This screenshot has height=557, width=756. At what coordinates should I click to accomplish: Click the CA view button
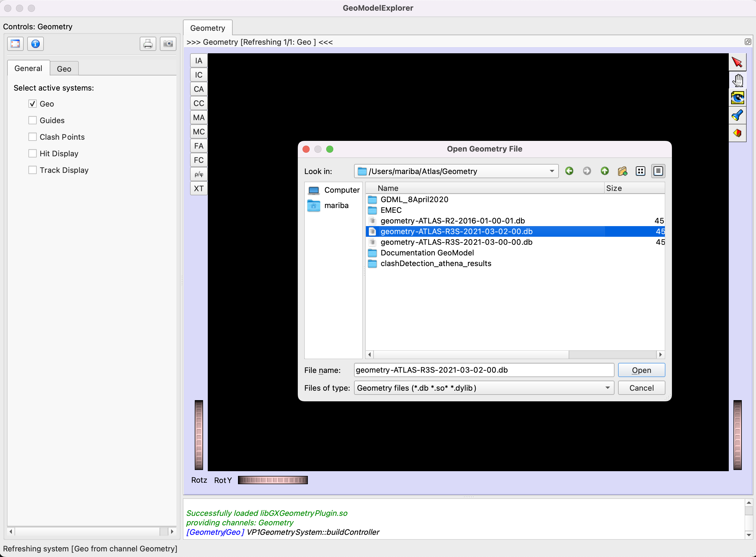(199, 89)
